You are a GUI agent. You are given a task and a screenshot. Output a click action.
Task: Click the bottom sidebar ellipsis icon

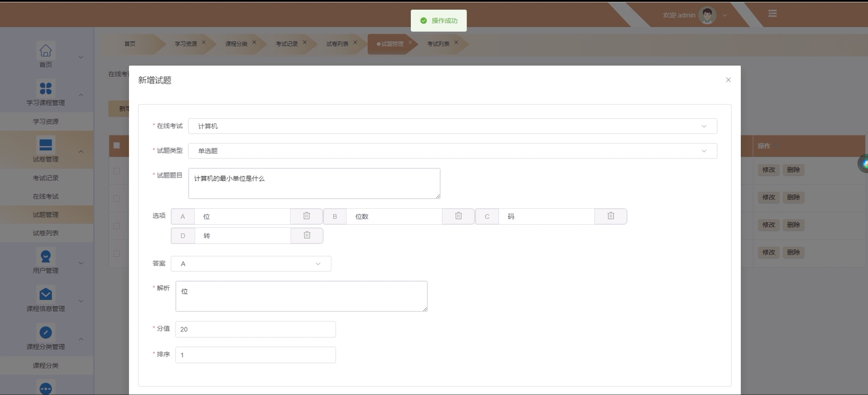[x=46, y=388]
